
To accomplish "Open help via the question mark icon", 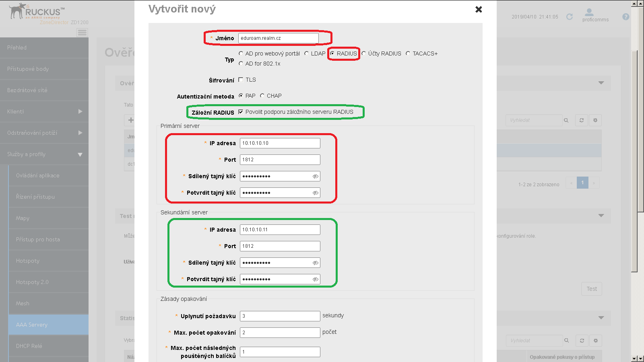I will pyautogui.click(x=626, y=16).
